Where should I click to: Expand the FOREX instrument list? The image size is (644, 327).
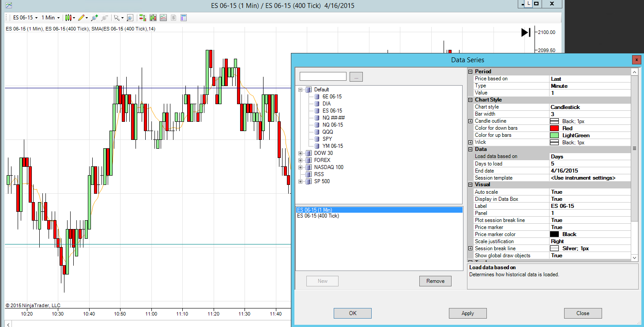tap(301, 160)
